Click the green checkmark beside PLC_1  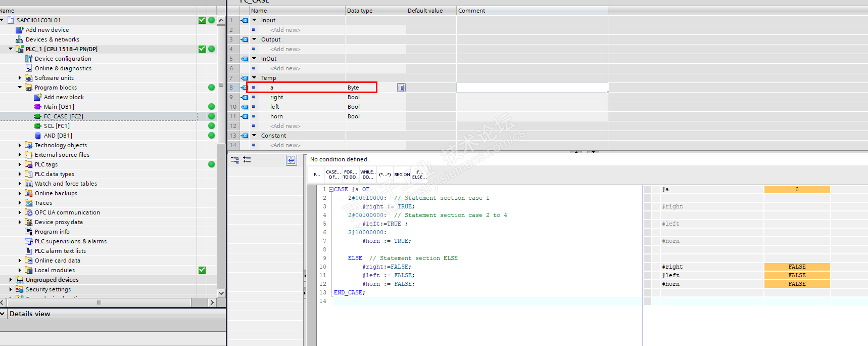[x=202, y=49]
